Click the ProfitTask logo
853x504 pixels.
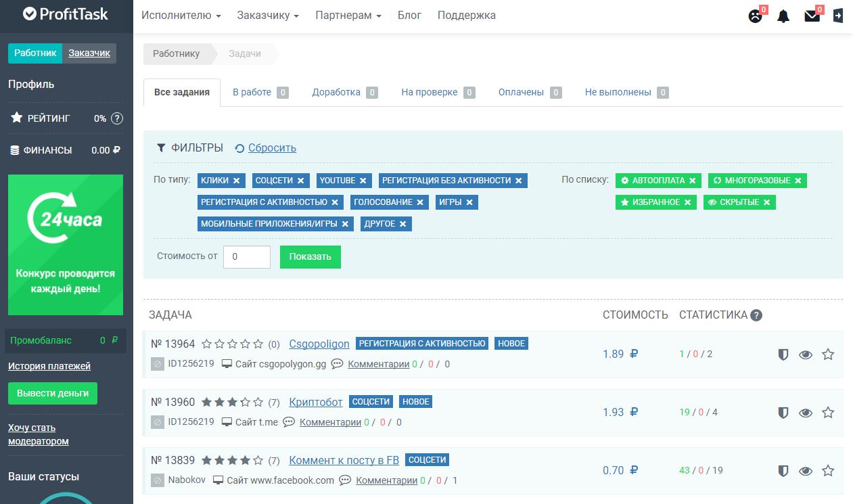point(66,14)
